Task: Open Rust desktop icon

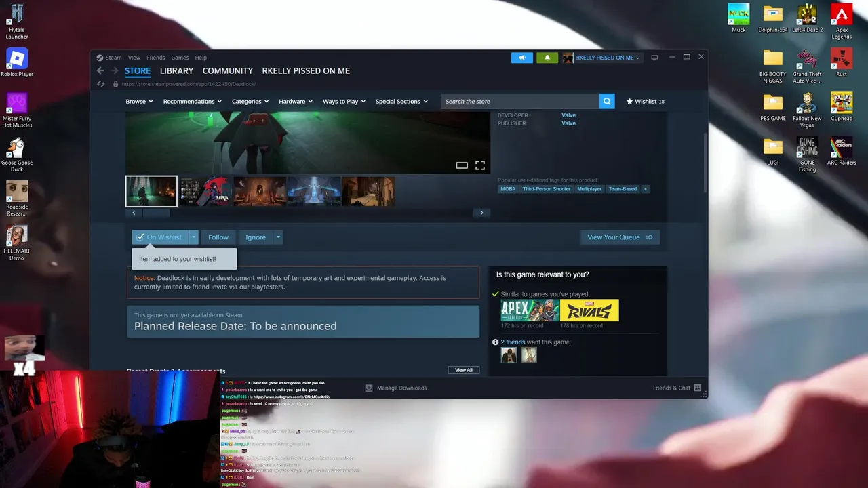Action: click(x=842, y=62)
